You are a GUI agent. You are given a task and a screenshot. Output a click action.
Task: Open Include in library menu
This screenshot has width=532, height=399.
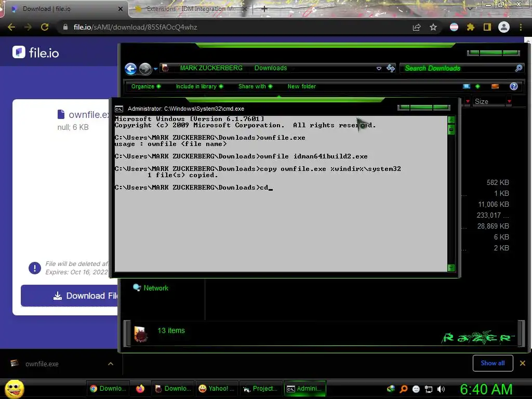[199, 87]
